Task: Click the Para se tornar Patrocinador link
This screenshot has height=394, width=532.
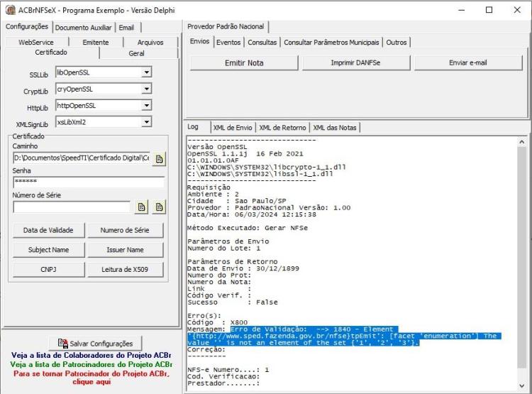Action: tap(92, 378)
